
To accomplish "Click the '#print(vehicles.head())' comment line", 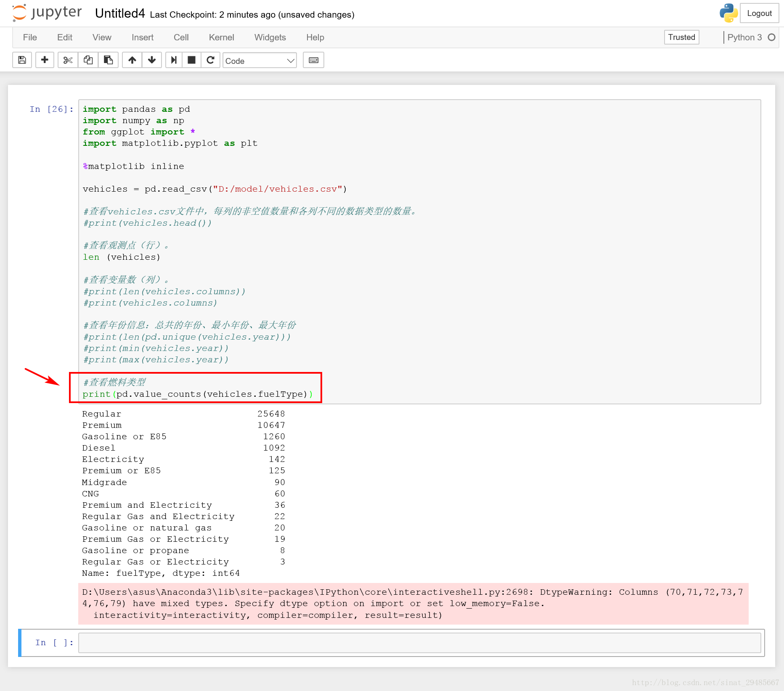I will pos(147,223).
